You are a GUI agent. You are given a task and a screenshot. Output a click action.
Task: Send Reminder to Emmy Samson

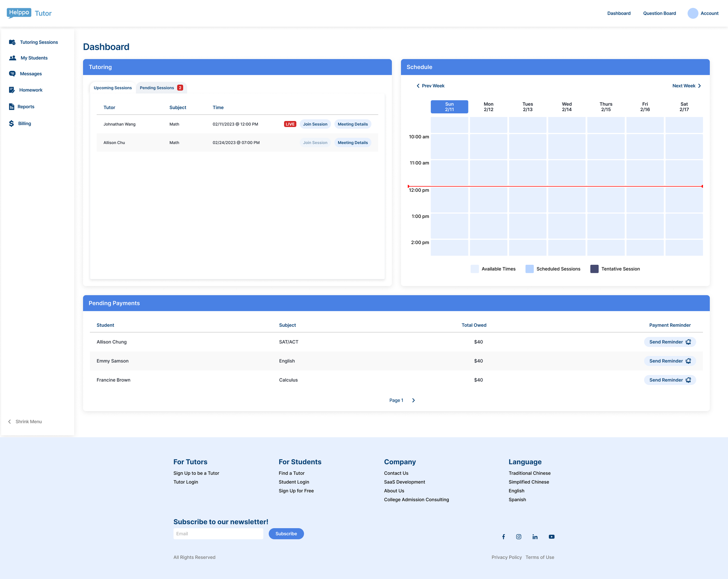click(669, 361)
